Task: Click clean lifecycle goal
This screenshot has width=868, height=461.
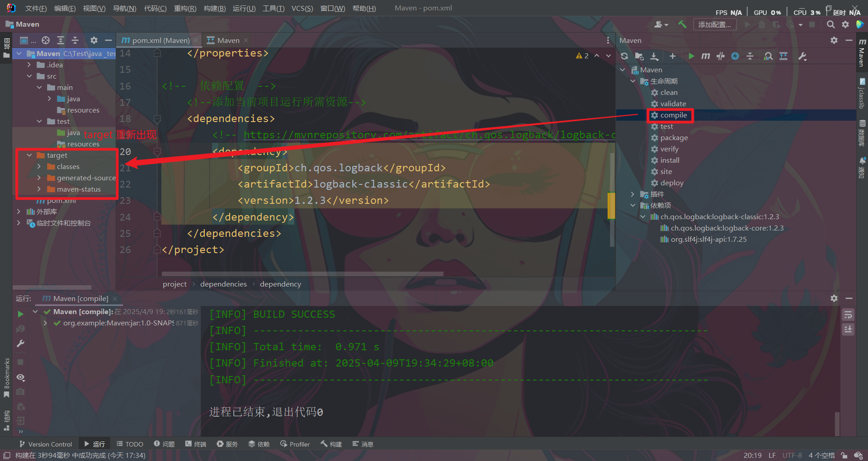Action: click(669, 92)
